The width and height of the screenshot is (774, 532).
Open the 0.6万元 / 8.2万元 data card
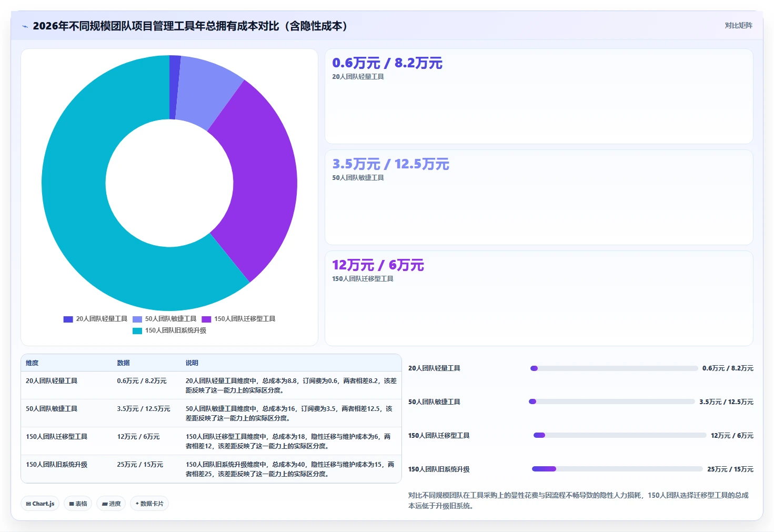tap(539, 96)
